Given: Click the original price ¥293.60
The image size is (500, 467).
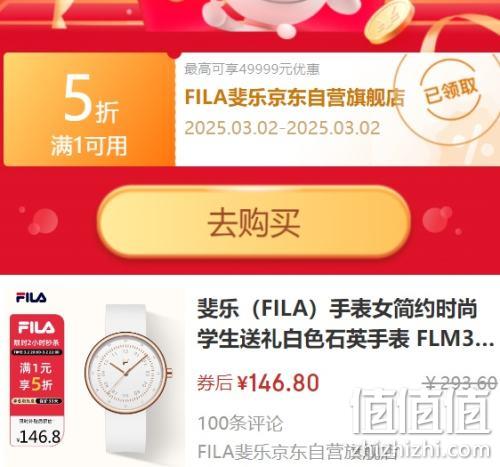Looking at the screenshot, I should point(462,383).
